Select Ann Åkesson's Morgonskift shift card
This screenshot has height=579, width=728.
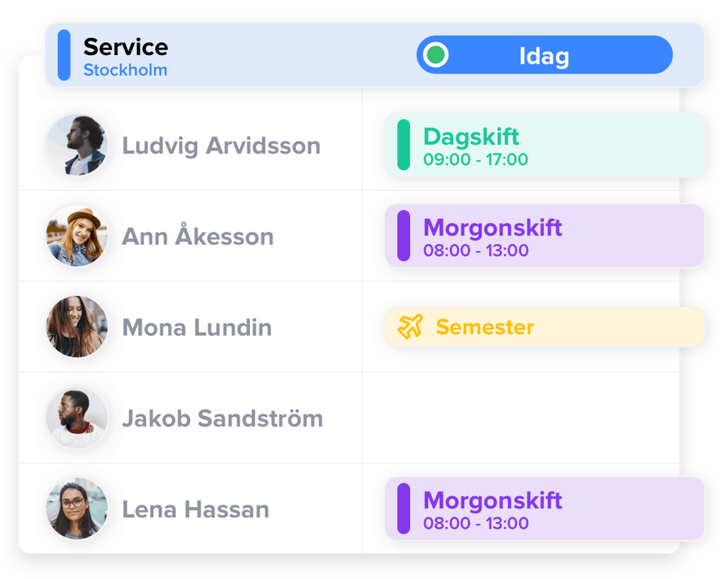point(545,236)
